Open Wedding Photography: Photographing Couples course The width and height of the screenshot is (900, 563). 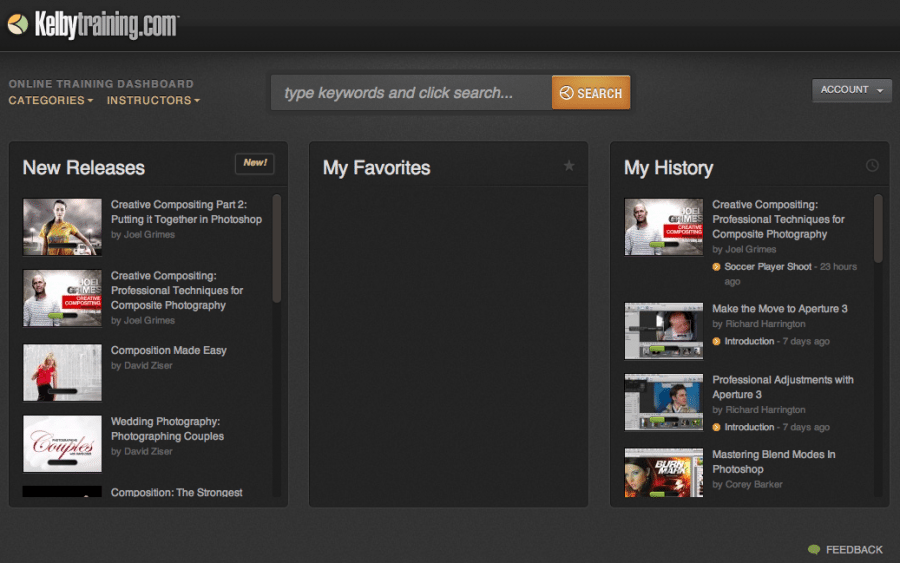click(167, 429)
